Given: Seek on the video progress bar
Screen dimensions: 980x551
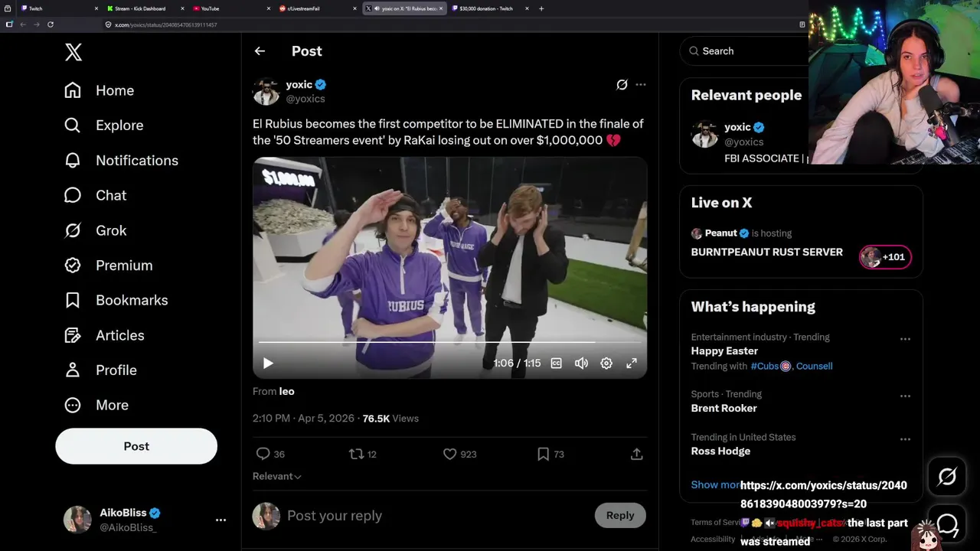Looking at the screenshot, I should [x=450, y=342].
